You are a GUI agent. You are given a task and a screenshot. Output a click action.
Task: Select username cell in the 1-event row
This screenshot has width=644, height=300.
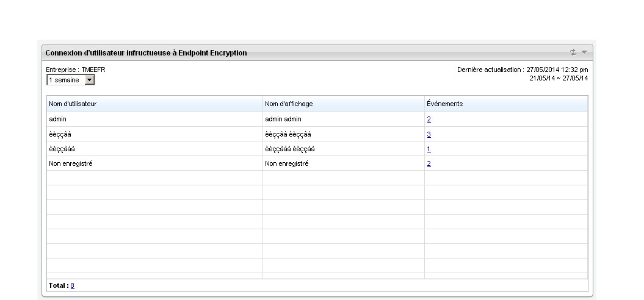(62, 149)
